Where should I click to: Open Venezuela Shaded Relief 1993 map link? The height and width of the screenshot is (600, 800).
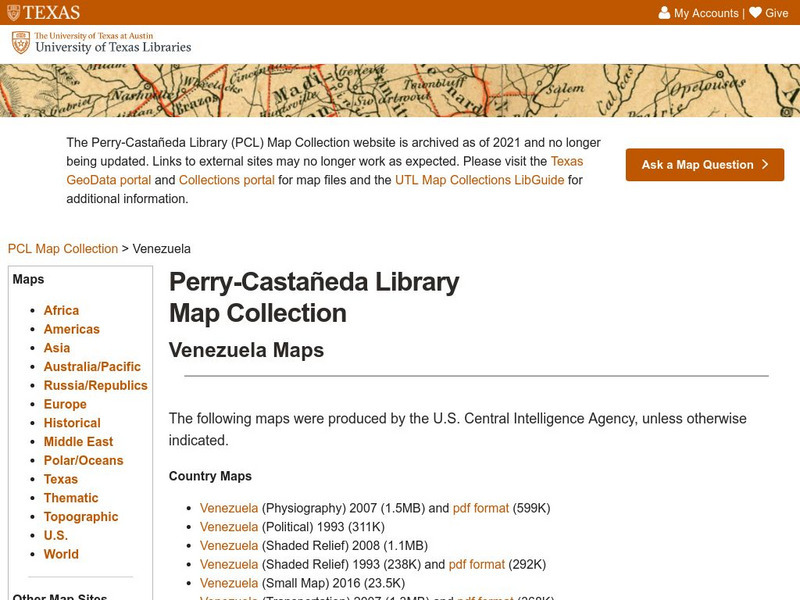pos(229,564)
